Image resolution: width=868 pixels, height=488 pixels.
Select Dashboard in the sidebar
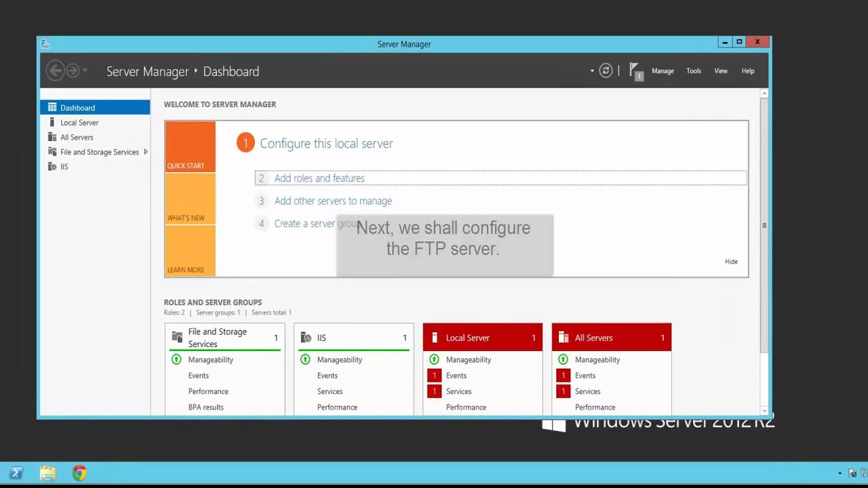pos(95,108)
